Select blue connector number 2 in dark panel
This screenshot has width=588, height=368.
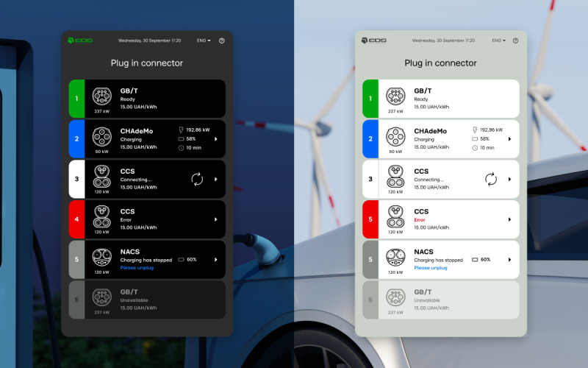pos(77,139)
